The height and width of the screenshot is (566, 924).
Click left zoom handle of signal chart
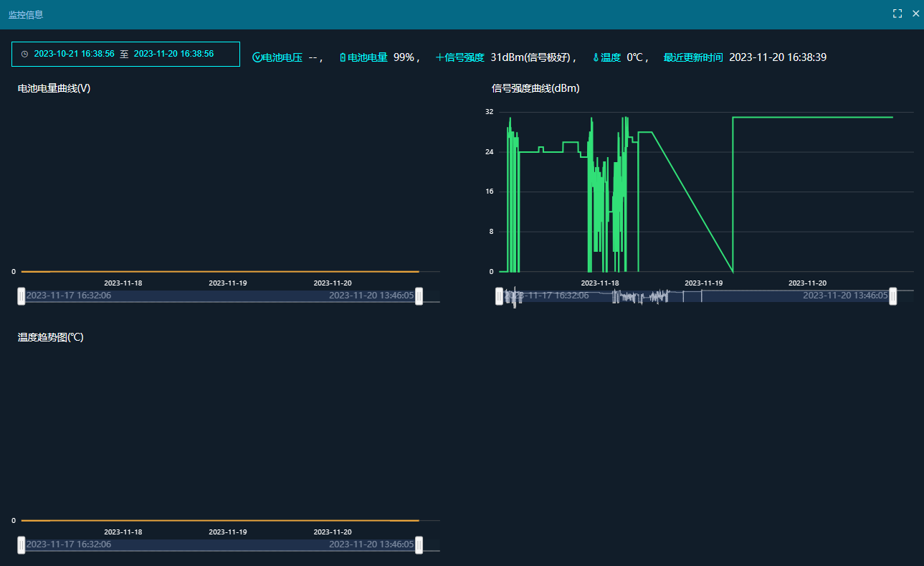tap(500, 296)
